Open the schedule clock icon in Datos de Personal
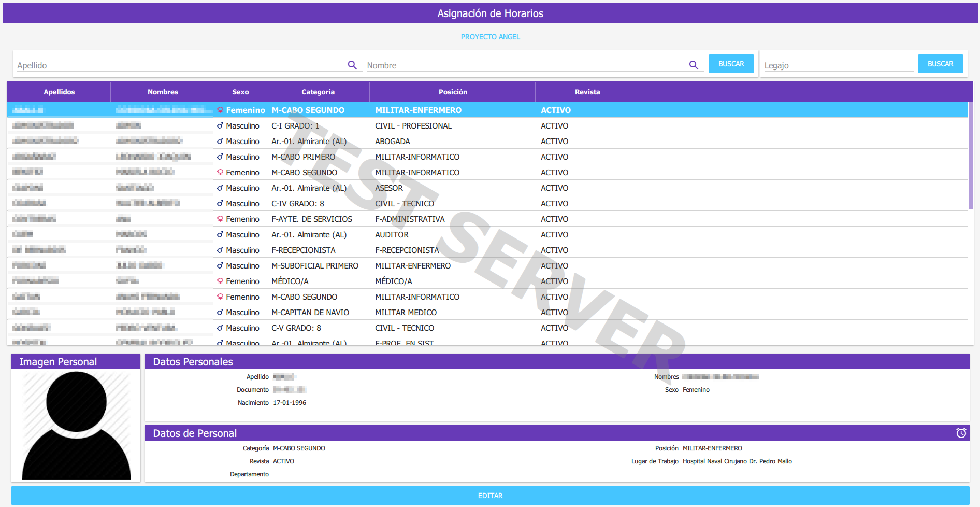This screenshot has width=980, height=507. pos(961,433)
